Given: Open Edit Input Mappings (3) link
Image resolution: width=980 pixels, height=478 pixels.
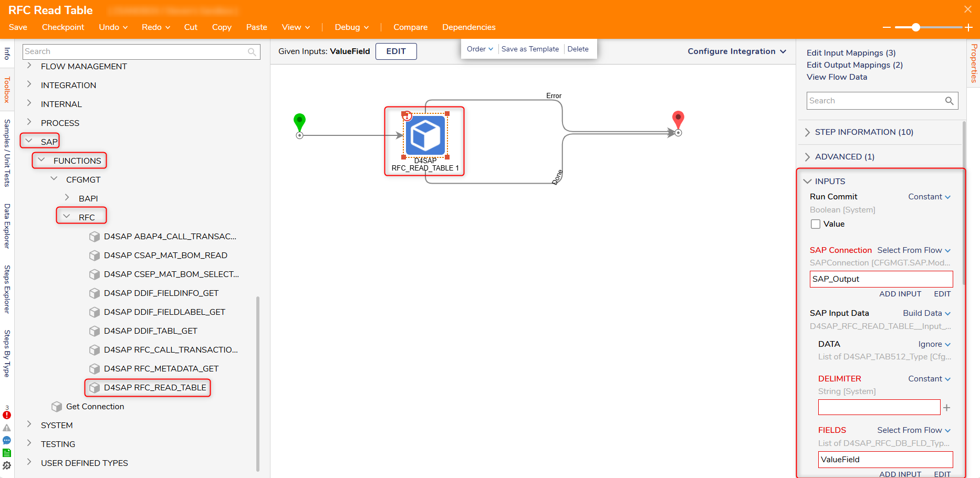Looking at the screenshot, I should point(851,53).
